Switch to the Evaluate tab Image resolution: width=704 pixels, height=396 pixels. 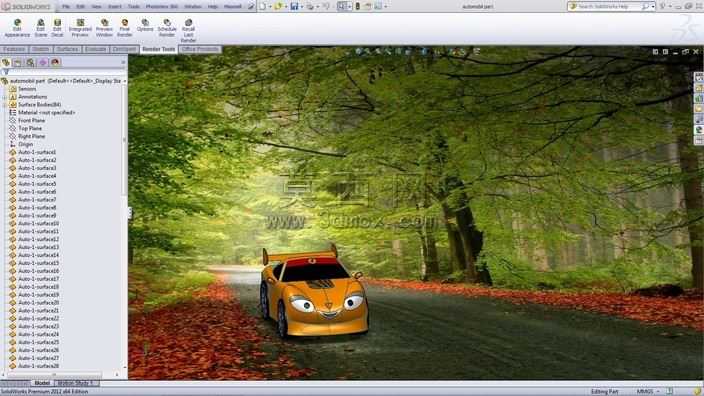click(96, 49)
